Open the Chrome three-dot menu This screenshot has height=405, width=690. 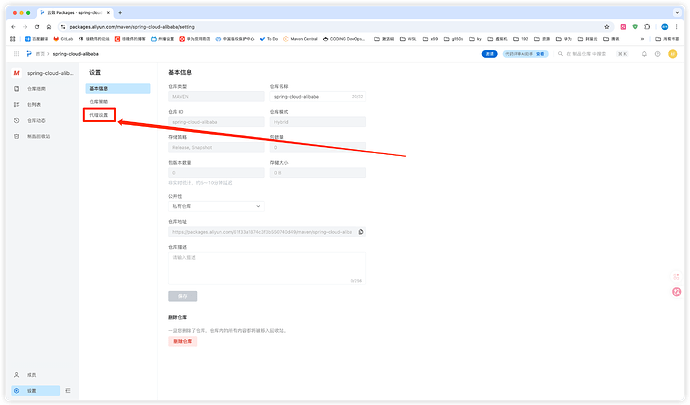[676, 27]
